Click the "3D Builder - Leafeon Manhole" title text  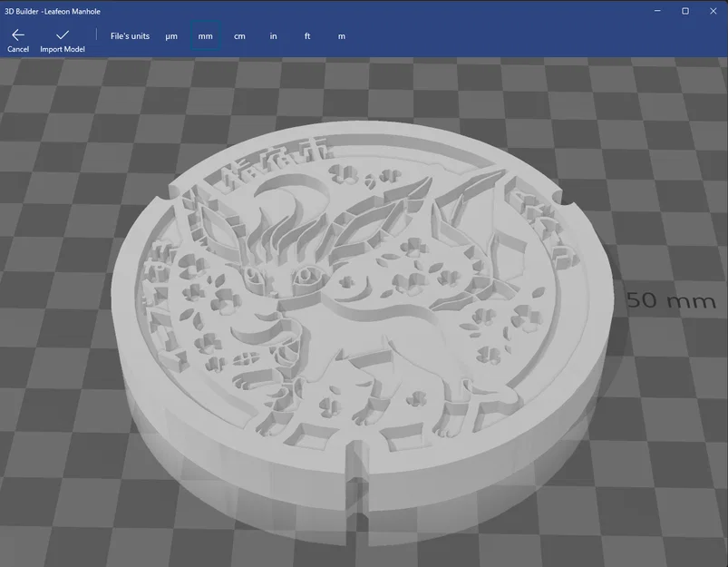point(53,11)
